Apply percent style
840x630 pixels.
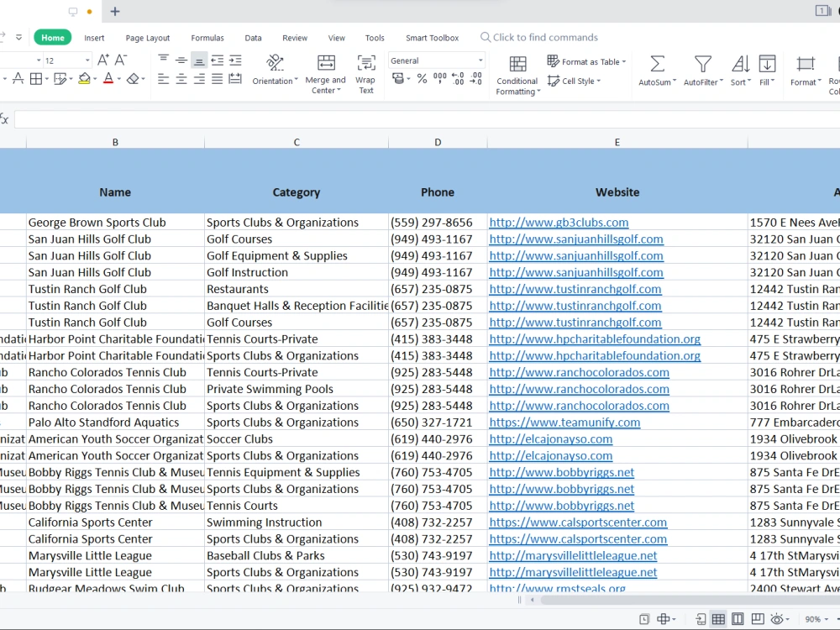point(423,79)
